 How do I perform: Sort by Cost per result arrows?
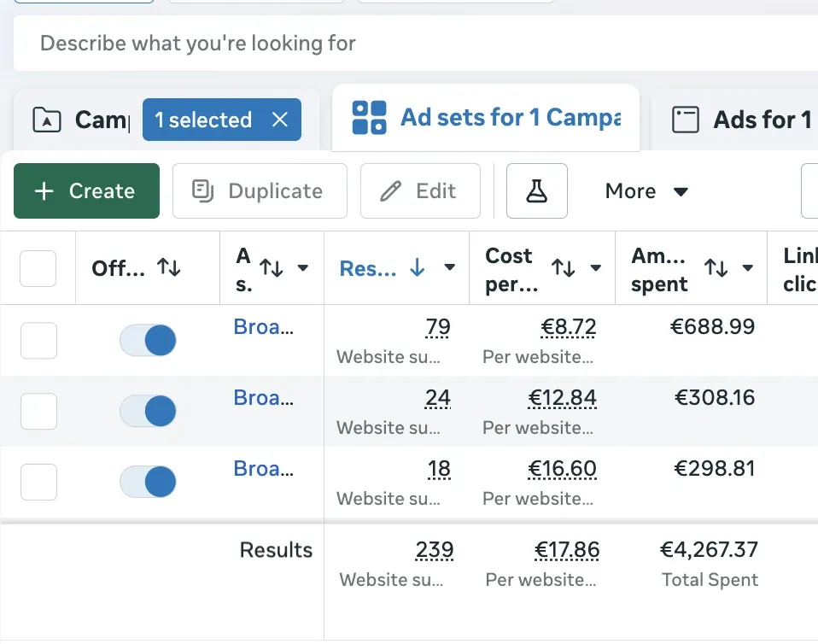[x=564, y=267]
